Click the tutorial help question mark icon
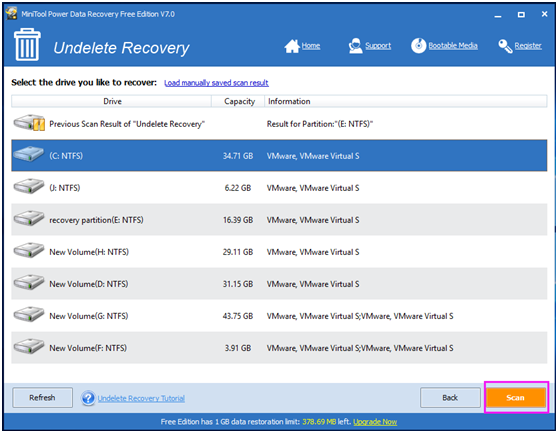The image size is (558, 433). [88, 398]
